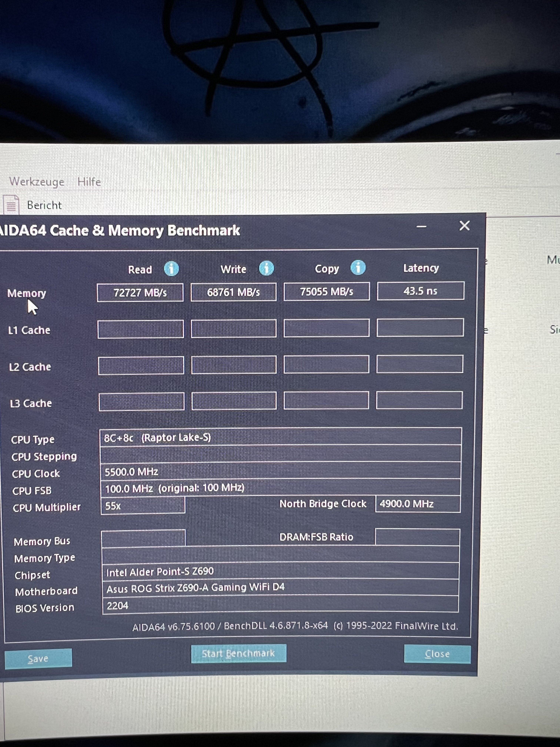This screenshot has height=747, width=560.
Task: Click the Memory Read result field
Action: (x=140, y=293)
